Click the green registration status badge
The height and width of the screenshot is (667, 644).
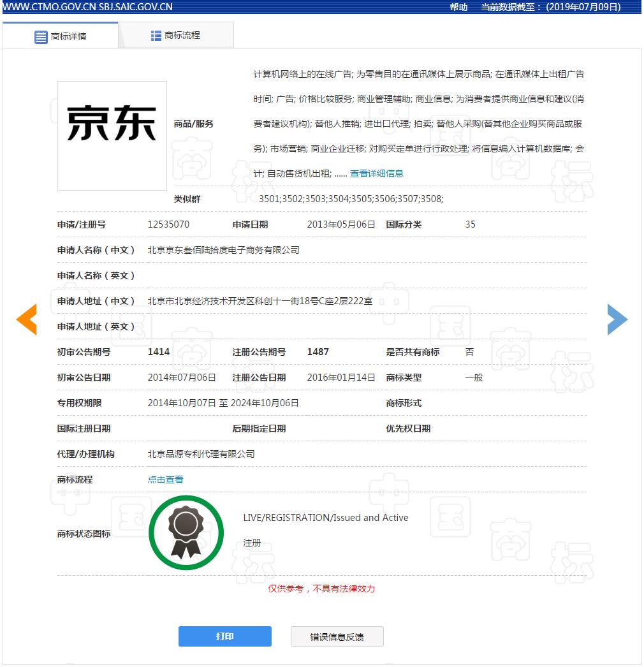186,532
